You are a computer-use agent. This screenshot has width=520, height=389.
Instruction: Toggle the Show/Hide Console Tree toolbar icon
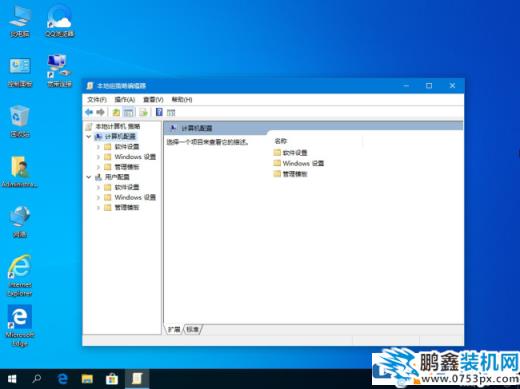[128, 112]
